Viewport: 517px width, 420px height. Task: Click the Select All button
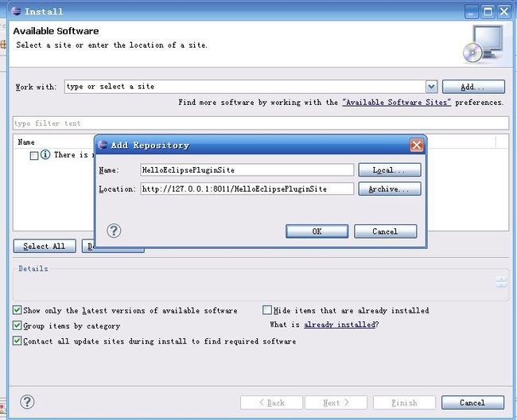pyautogui.click(x=45, y=246)
